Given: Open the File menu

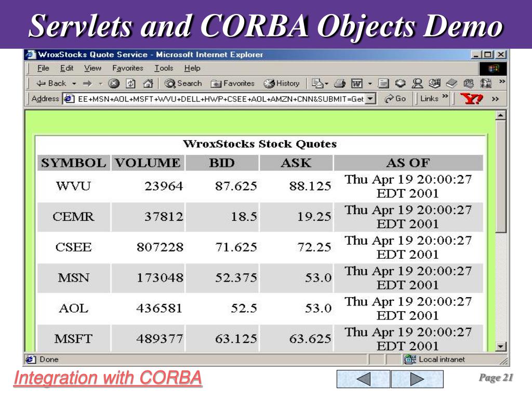Looking at the screenshot, I should (x=43, y=68).
